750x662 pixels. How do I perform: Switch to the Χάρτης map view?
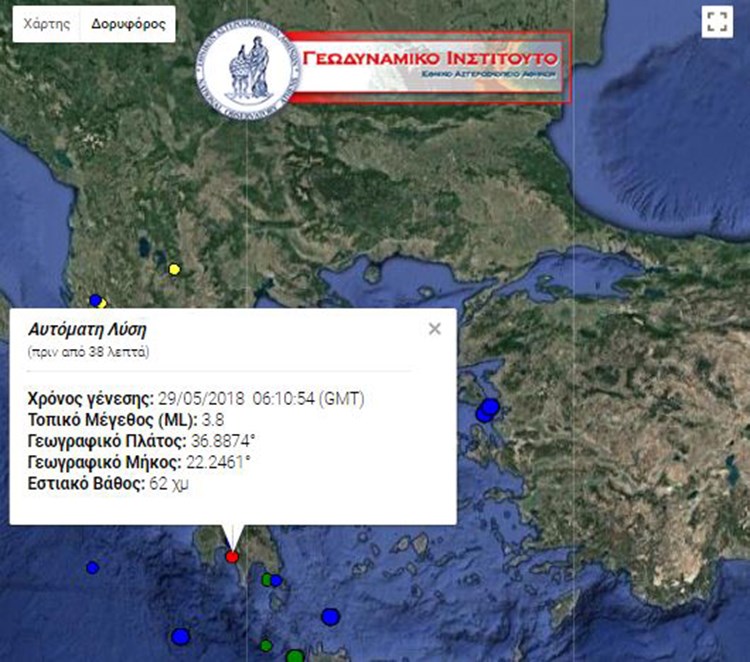click(45, 25)
